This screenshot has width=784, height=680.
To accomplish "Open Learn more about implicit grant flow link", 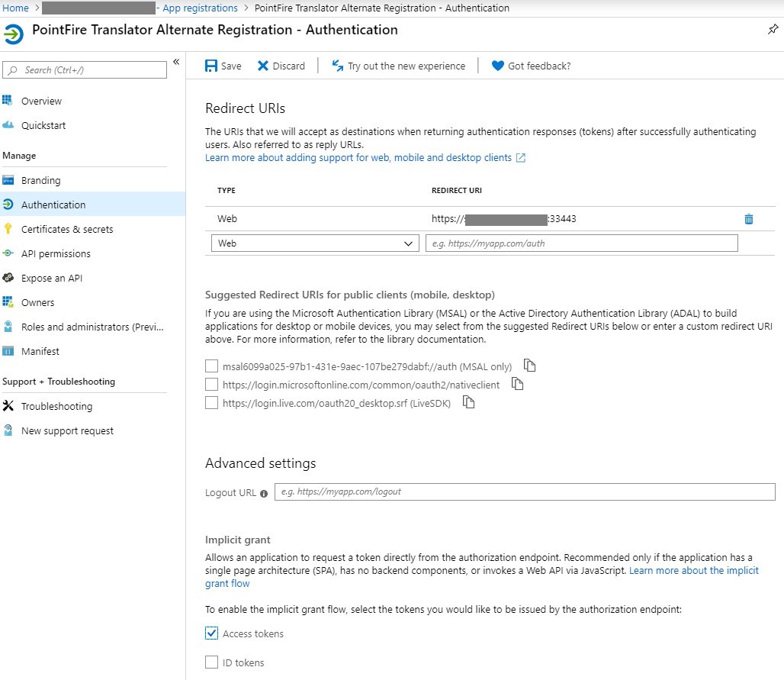I will 693,570.
